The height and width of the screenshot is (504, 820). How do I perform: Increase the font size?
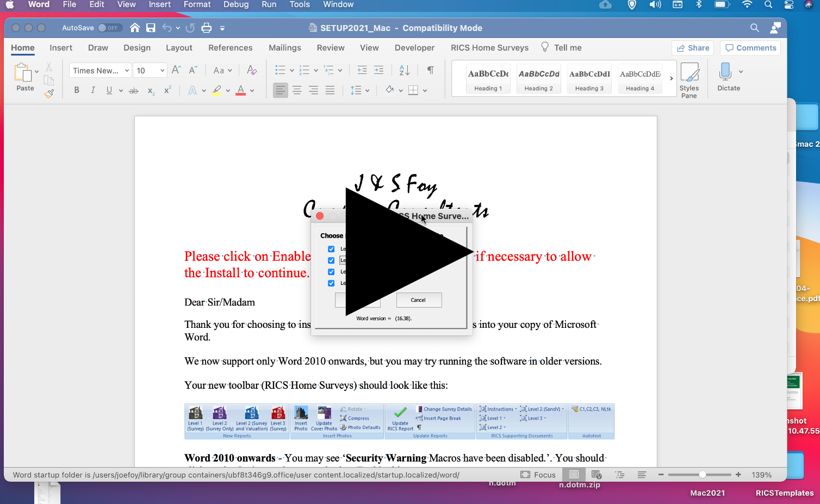[176, 70]
